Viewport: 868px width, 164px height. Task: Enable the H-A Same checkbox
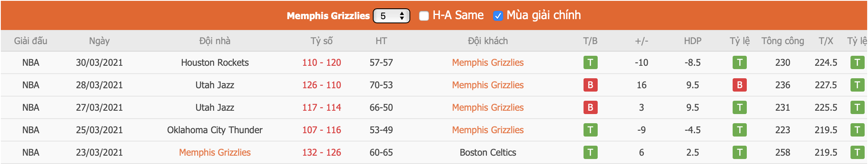tap(424, 16)
